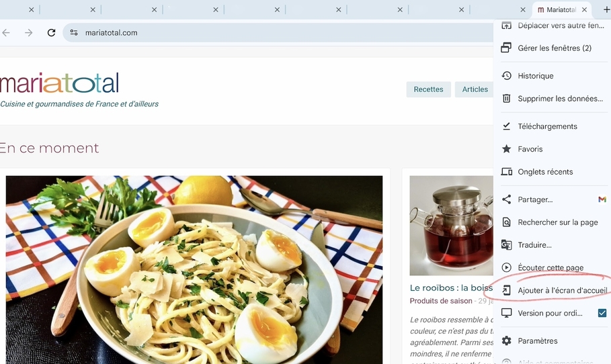The width and height of the screenshot is (611, 364).
Task: Select the Traduire translate icon
Action: click(506, 245)
